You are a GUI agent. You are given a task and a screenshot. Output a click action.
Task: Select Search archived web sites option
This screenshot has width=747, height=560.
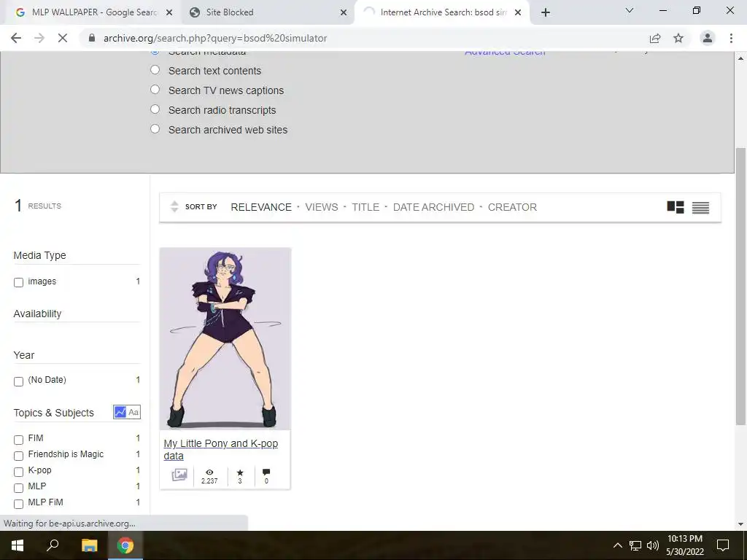(155, 128)
